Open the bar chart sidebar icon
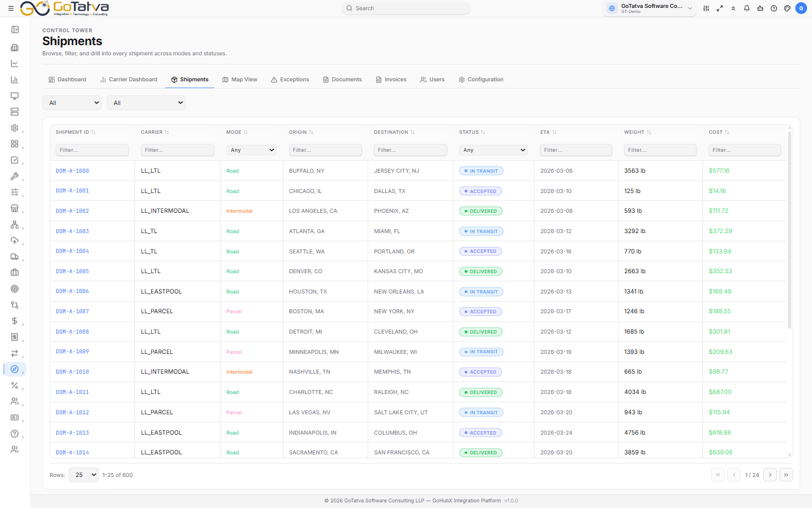Screen dimensions: 812x508 pos(15,80)
